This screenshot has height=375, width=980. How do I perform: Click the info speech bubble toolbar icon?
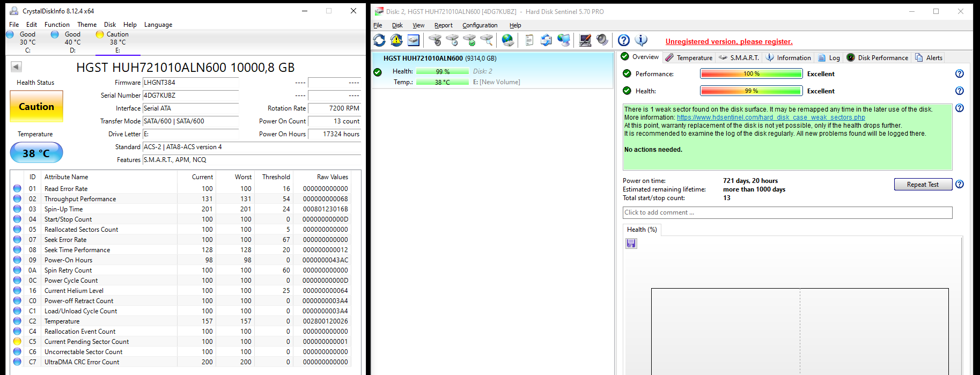(x=641, y=40)
